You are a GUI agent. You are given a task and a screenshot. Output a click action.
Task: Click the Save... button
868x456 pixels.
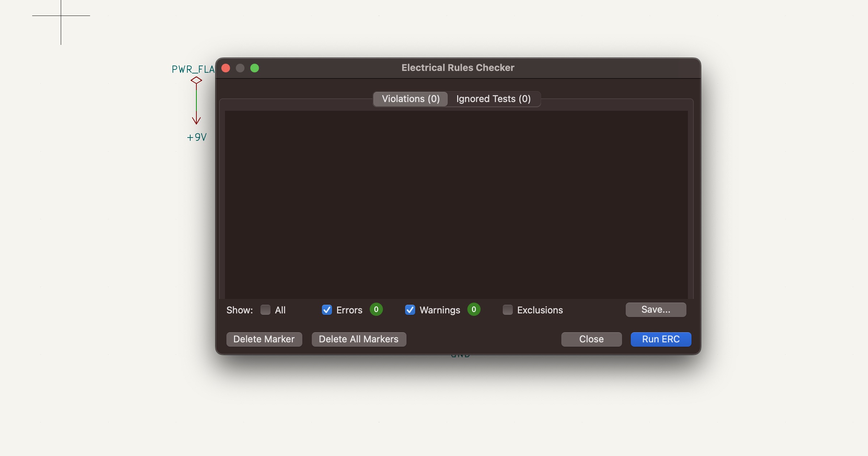point(656,309)
